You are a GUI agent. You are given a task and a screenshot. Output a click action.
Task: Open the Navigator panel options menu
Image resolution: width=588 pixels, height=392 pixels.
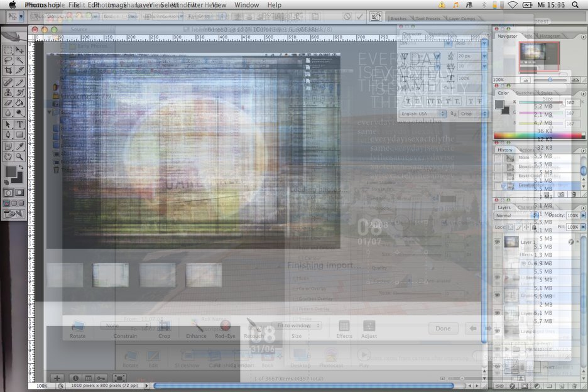[x=583, y=37]
